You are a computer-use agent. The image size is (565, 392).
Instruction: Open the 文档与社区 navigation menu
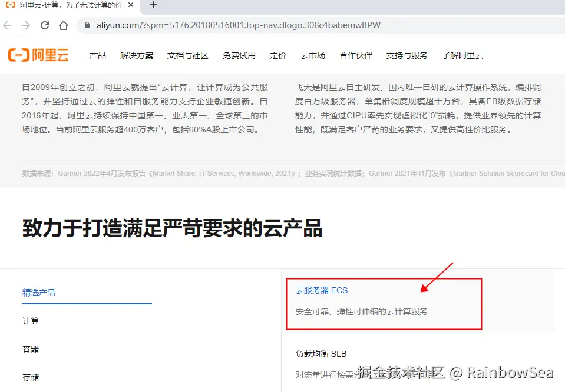[x=188, y=55]
